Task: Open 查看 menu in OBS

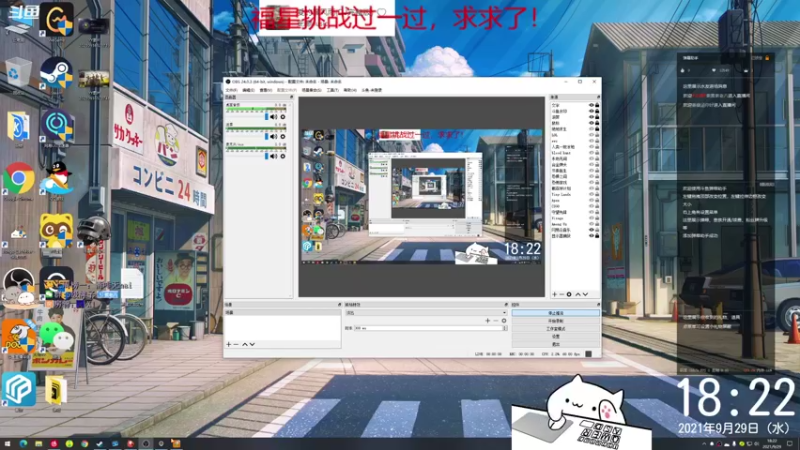Action: pyautogui.click(x=265, y=90)
